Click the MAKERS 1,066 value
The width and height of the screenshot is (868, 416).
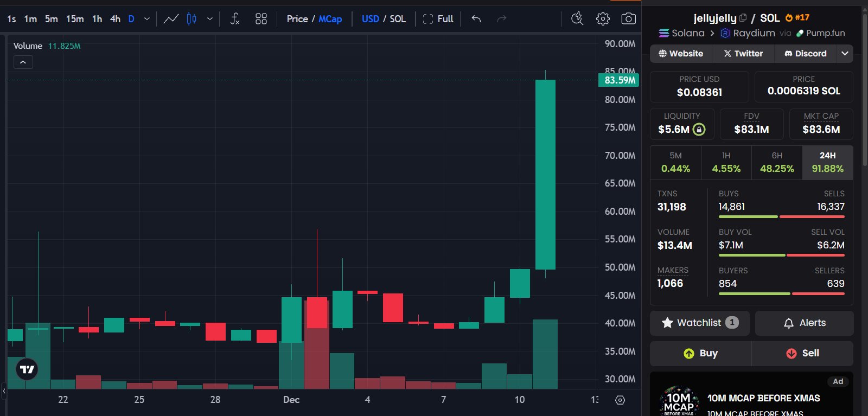[670, 283]
